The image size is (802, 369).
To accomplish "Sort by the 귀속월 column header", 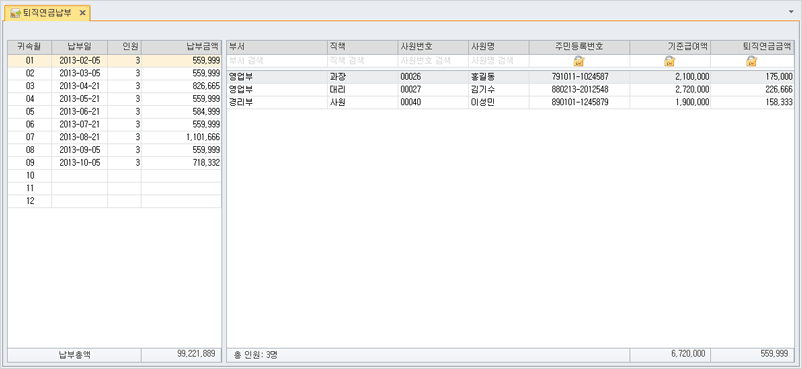I will tap(30, 47).
